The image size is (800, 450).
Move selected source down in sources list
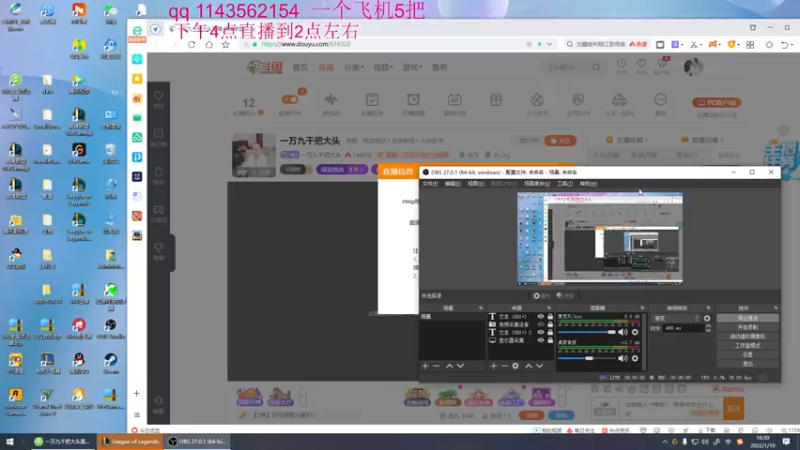tap(539, 366)
